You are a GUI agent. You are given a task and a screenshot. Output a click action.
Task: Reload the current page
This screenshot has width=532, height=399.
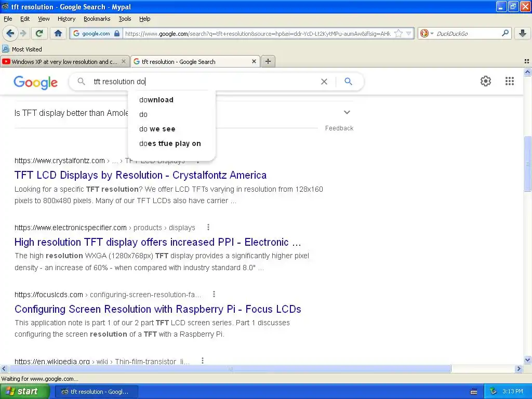39,33
